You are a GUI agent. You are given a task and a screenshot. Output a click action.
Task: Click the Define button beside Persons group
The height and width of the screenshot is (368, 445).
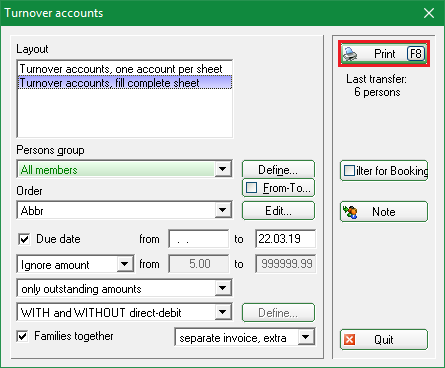click(278, 170)
